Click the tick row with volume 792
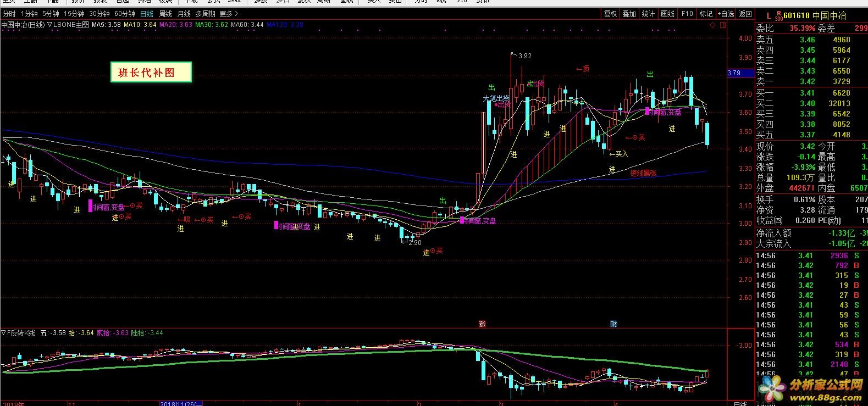 click(x=811, y=265)
